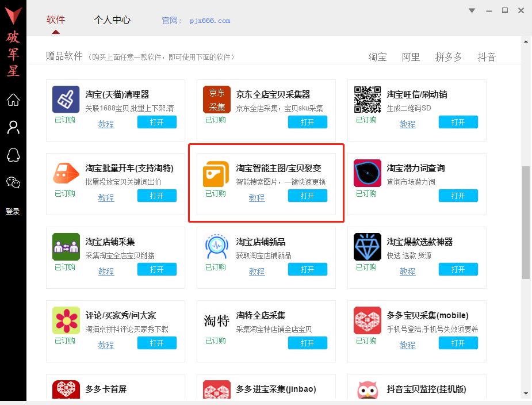Screen dimensions: 532x405
Task: View 教程 for 多多宝贝采集(mobile)
Action: [x=407, y=345]
